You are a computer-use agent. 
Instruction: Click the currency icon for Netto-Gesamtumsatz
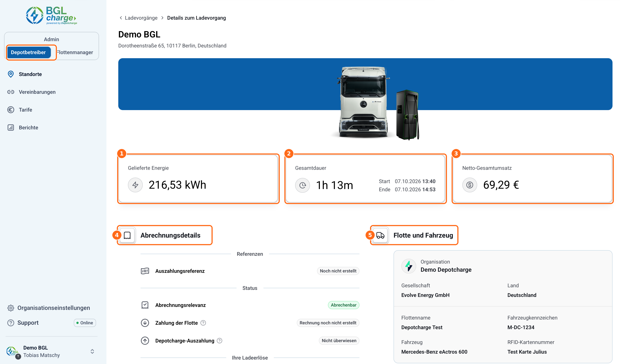click(470, 185)
